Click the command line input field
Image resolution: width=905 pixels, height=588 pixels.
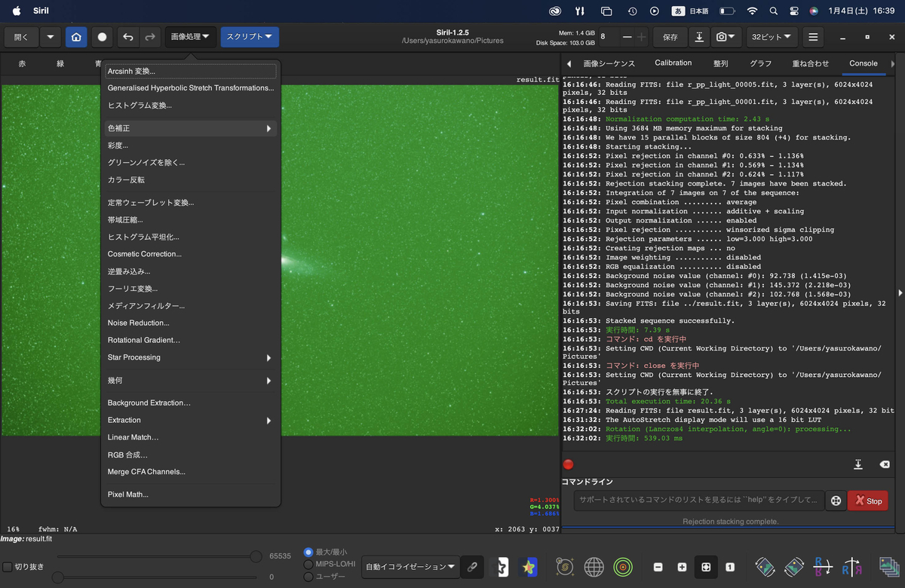[x=698, y=501]
